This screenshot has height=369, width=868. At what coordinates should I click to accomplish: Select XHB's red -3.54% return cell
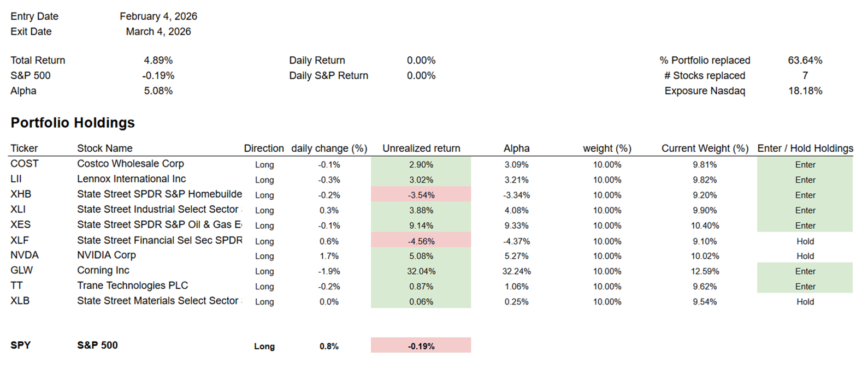point(421,195)
